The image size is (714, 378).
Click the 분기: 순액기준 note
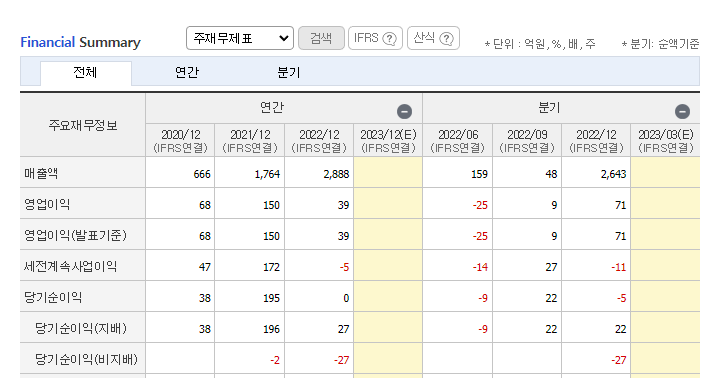tap(660, 44)
